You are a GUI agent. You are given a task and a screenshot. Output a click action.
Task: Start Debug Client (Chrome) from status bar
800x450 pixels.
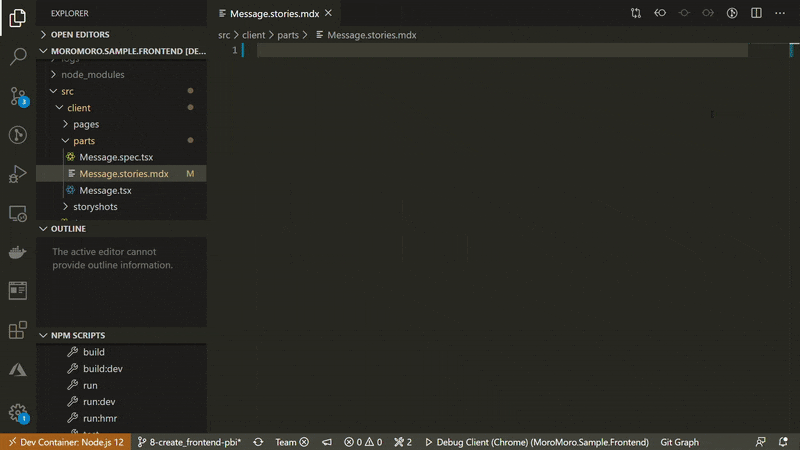tap(536, 442)
